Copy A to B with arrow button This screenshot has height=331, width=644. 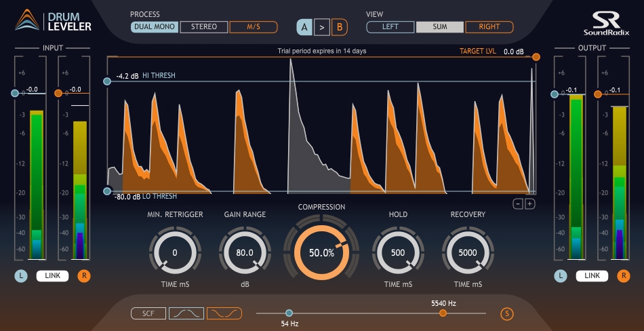click(x=322, y=28)
